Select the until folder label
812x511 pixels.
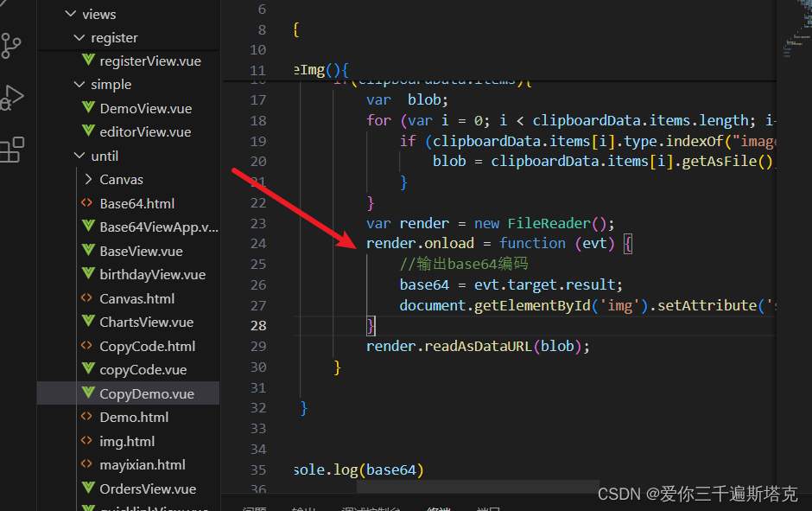click(105, 156)
